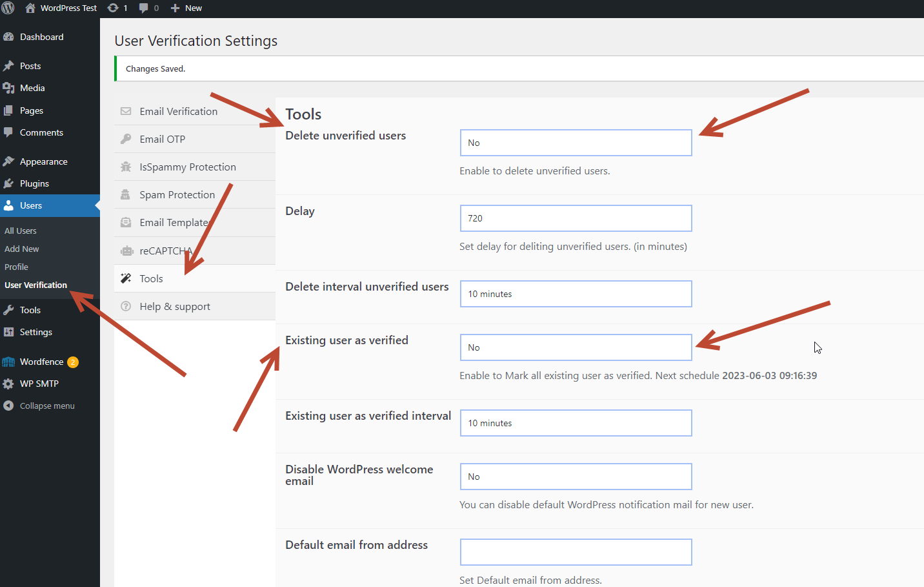Click the bug icon for IsSpammy Protection
This screenshot has height=587, width=924.
(x=126, y=167)
